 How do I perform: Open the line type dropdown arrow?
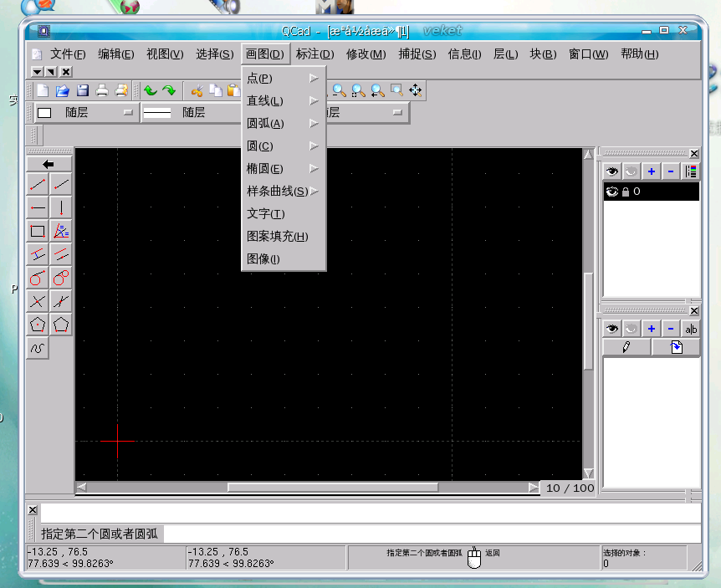(397, 113)
